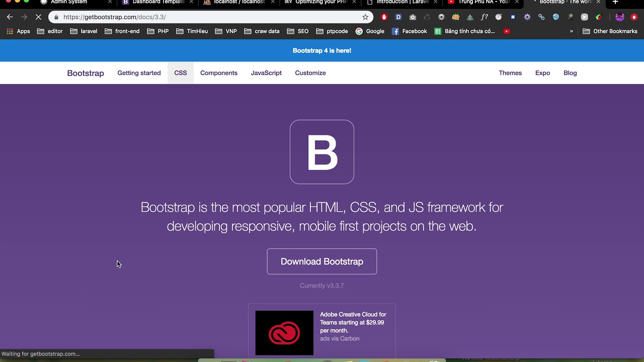Bookmark this page with the star icon
Viewport: 644px width, 362px height.
pos(365,17)
